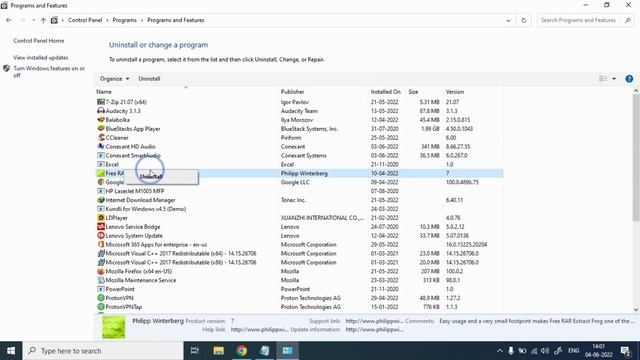Click the Lenovo System Update icon
Viewport: 640px width, 360px height.
click(101, 236)
